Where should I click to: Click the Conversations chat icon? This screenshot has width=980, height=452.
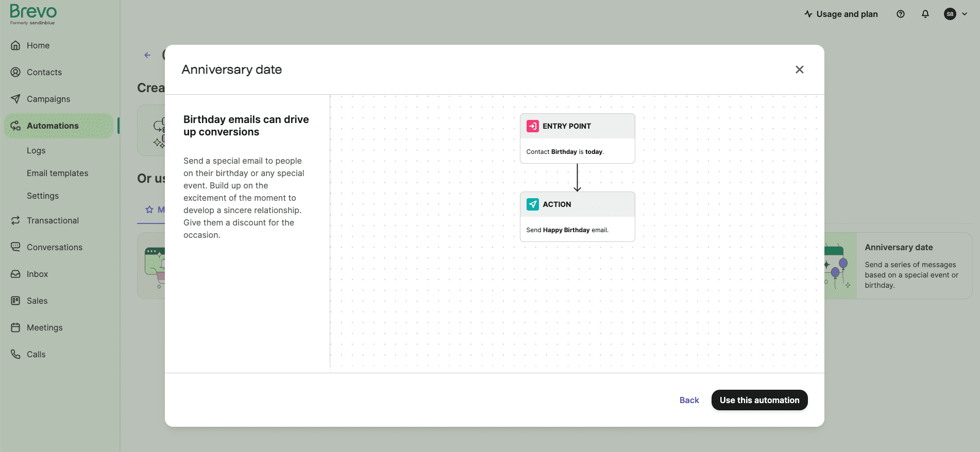click(x=15, y=247)
